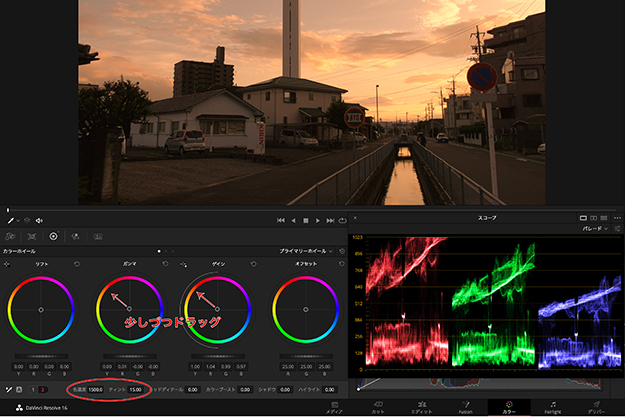Viewport: 625px width, 417px height.
Task: Select adjustment page 2 button
Action: coord(42,388)
